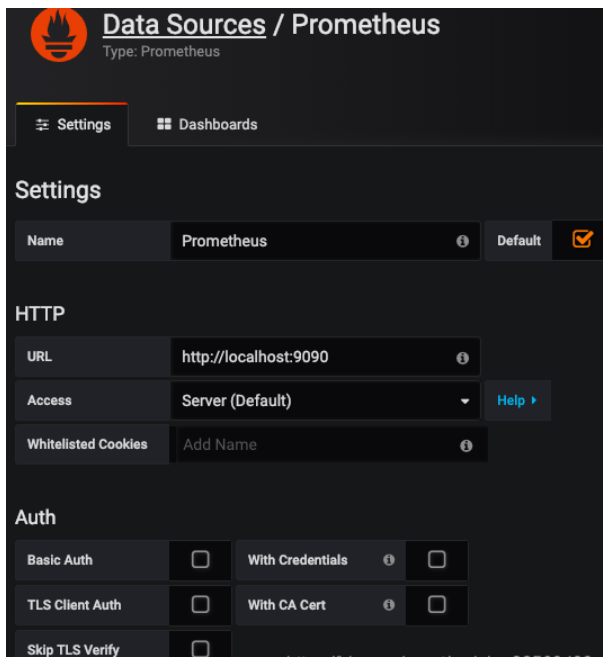Click the 'Skip TLS Verify' label
603x657 pixels.
73,649
